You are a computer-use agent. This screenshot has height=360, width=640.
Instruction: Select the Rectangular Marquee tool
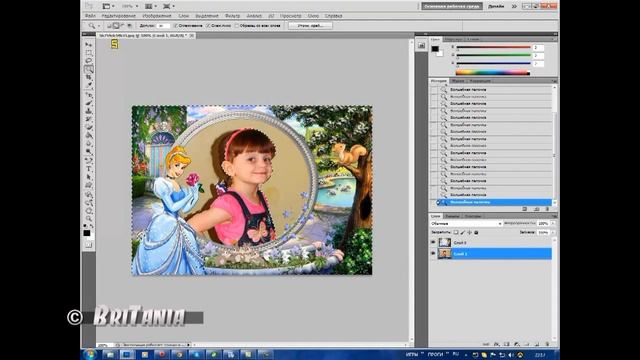pyautogui.click(x=89, y=53)
